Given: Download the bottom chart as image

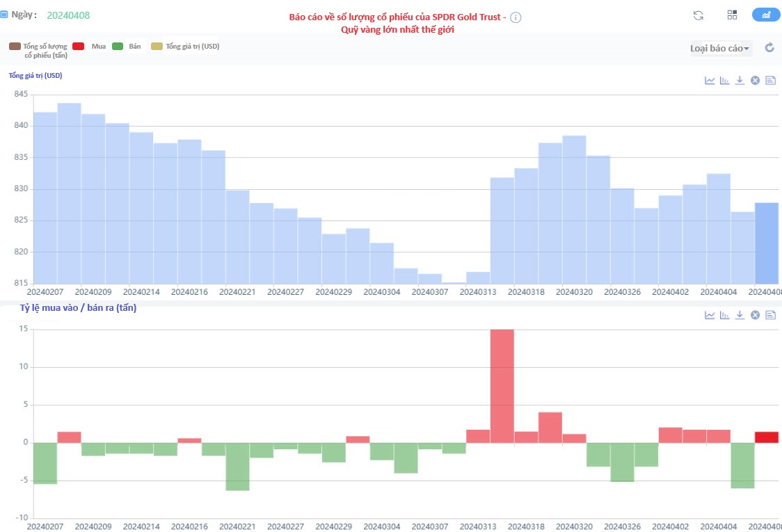Looking at the screenshot, I should click(x=740, y=315).
